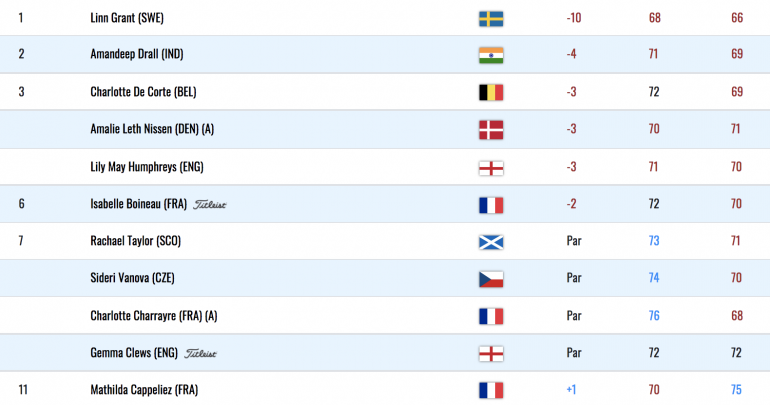Click Mathilda Cappeliez's +1 score
The height and width of the screenshot is (405, 770).
tap(571, 390)
